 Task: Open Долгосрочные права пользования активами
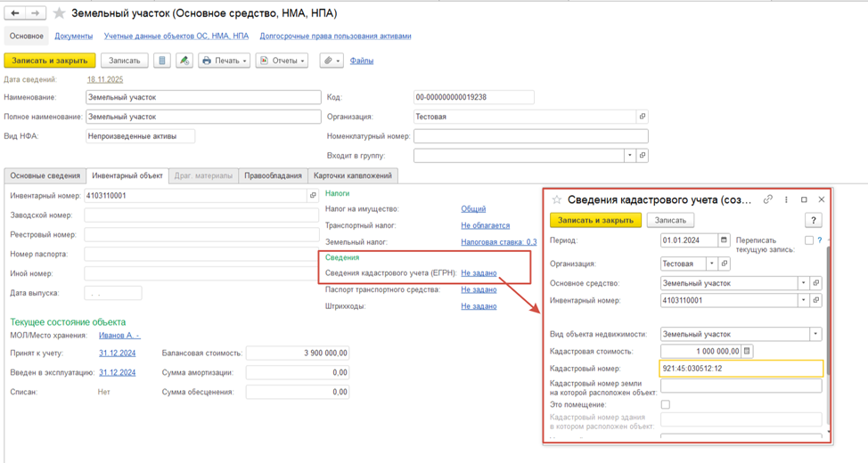tap(335, 36)
